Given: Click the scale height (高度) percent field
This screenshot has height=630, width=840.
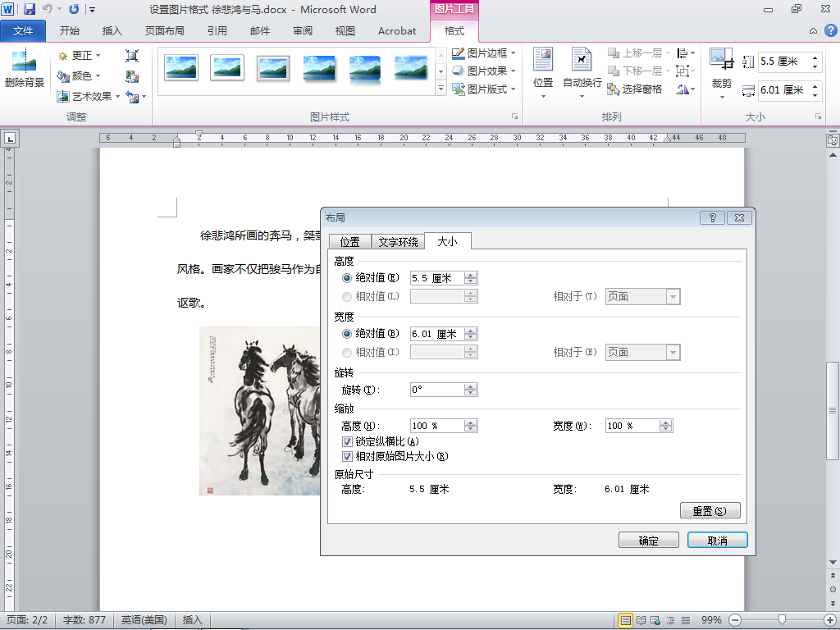Looking at the screenshot, I should tap(437, 426).
